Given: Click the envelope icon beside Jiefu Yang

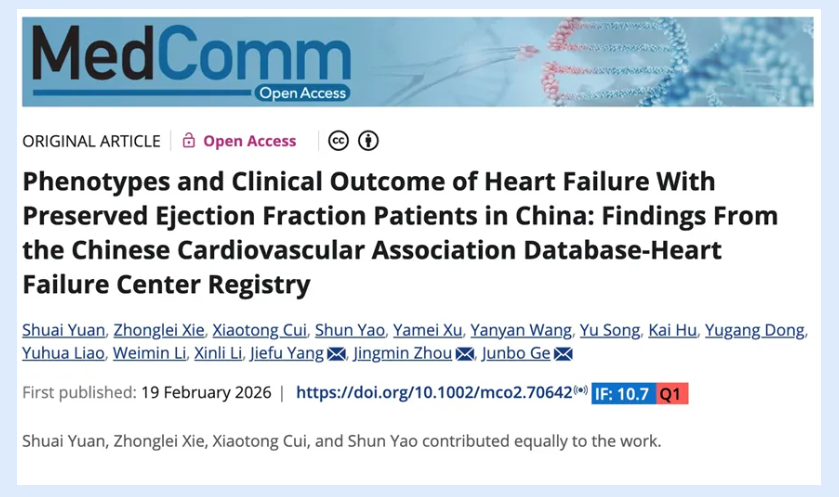Looking at the screenshot, I should click(x=337, y=354).
